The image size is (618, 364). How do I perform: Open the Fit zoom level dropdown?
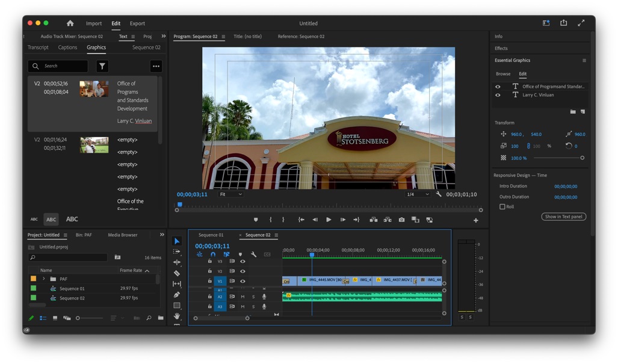[x=230, y=194]
